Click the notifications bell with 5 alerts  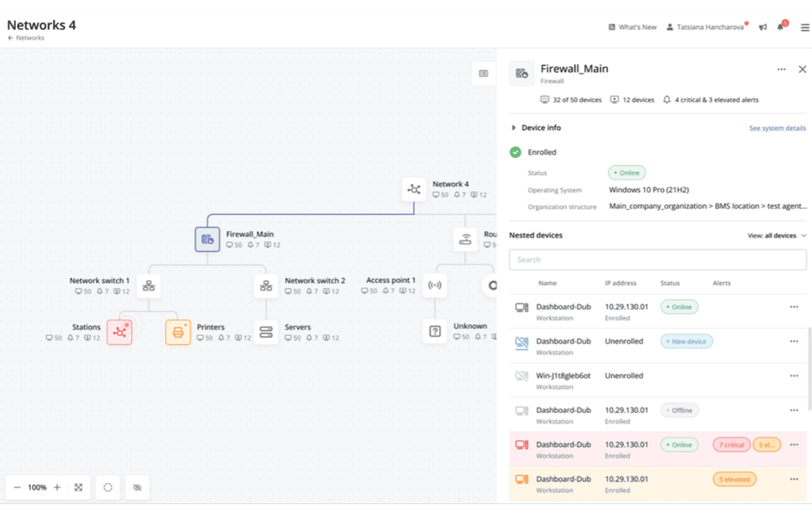coord(780,27)
